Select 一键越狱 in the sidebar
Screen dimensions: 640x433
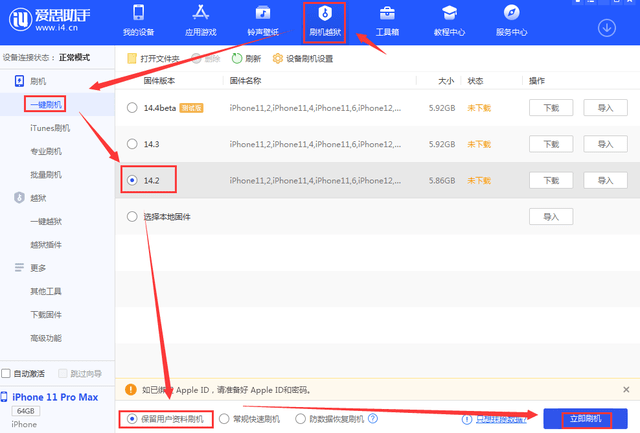[x=46, y=221]
